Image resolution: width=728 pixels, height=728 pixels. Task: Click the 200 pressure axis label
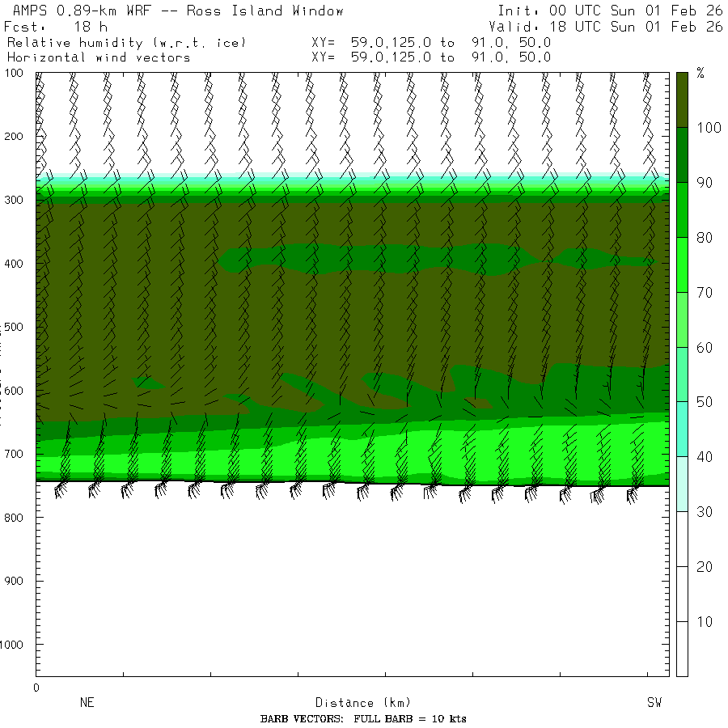pos(14,137)
